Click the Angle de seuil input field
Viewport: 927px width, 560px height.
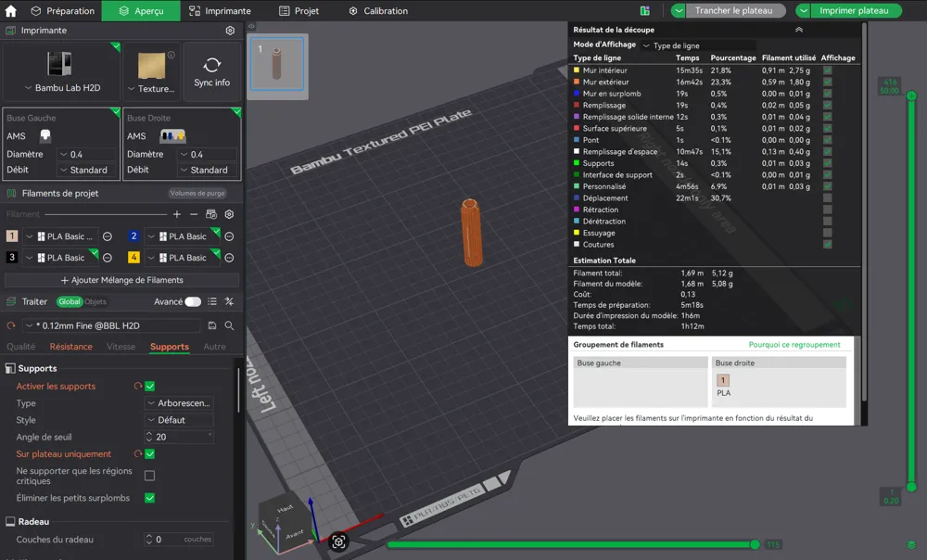click(x=179, y=437)
